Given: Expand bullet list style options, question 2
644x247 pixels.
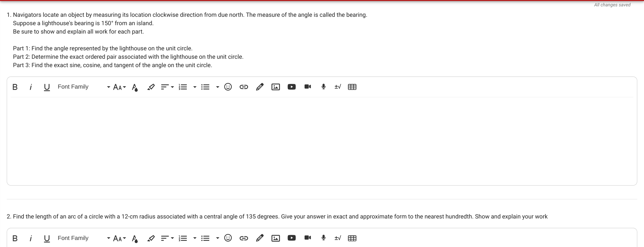Looking at the screenshot, I should pyautogui.click(x=217, y=239).
